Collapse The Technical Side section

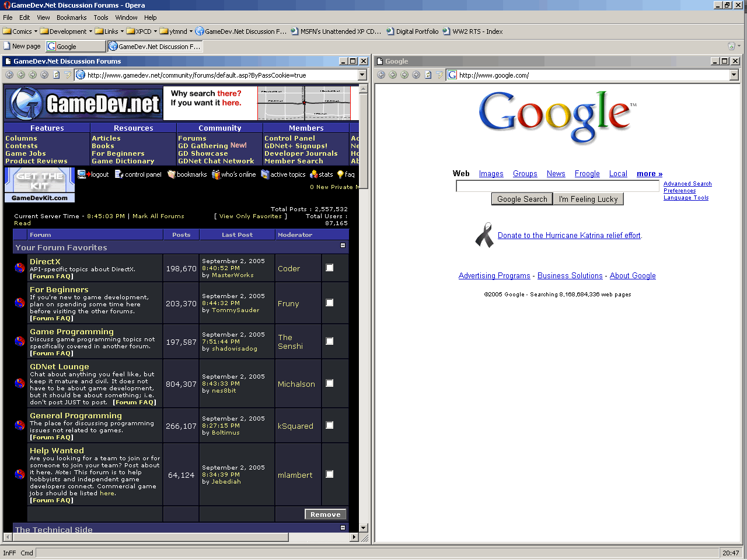click(x=343, y=527)
